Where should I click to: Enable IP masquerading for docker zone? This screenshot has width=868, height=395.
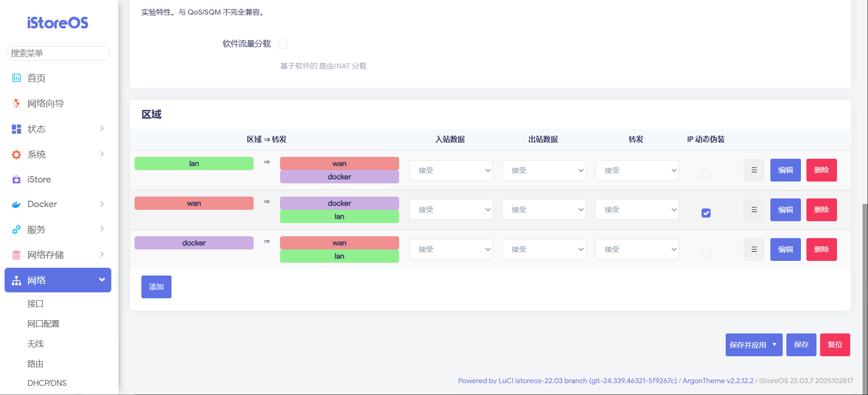(x=706, y=253)
